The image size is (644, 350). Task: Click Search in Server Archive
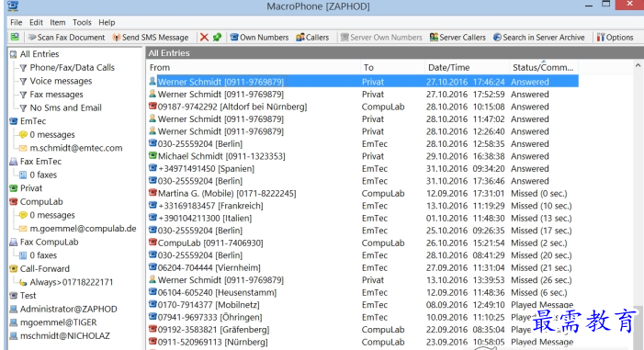[539, 38]
